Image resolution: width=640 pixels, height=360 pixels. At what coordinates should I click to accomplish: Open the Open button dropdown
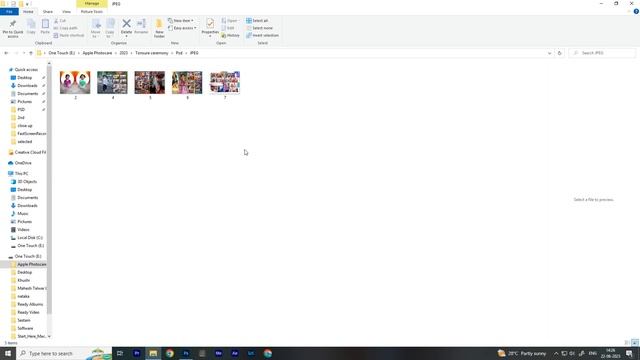[x=230, y=21]
